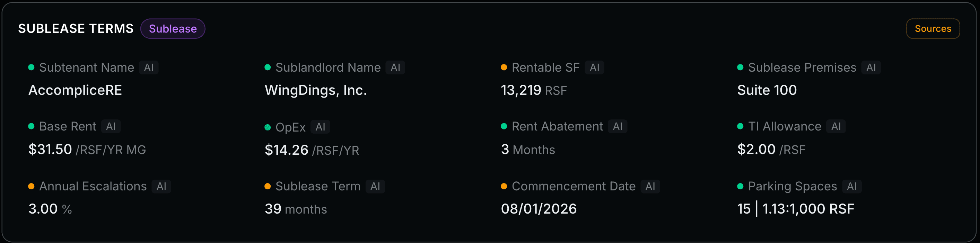Click the AI badge beside Sublandlord Name
Image resolution: width=980 pixels, height=243 pixels.
tap(396, 67)
